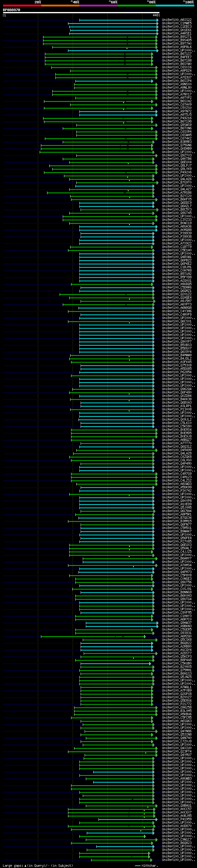Click the alignment bar for UniRef100_Q0DHB9
The image size is (197, 868).
tap(97, 149)
